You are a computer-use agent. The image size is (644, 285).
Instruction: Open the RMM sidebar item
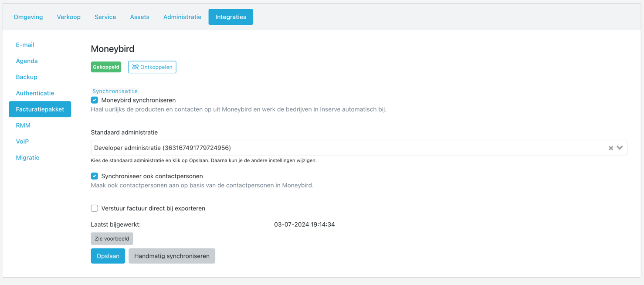23,126
